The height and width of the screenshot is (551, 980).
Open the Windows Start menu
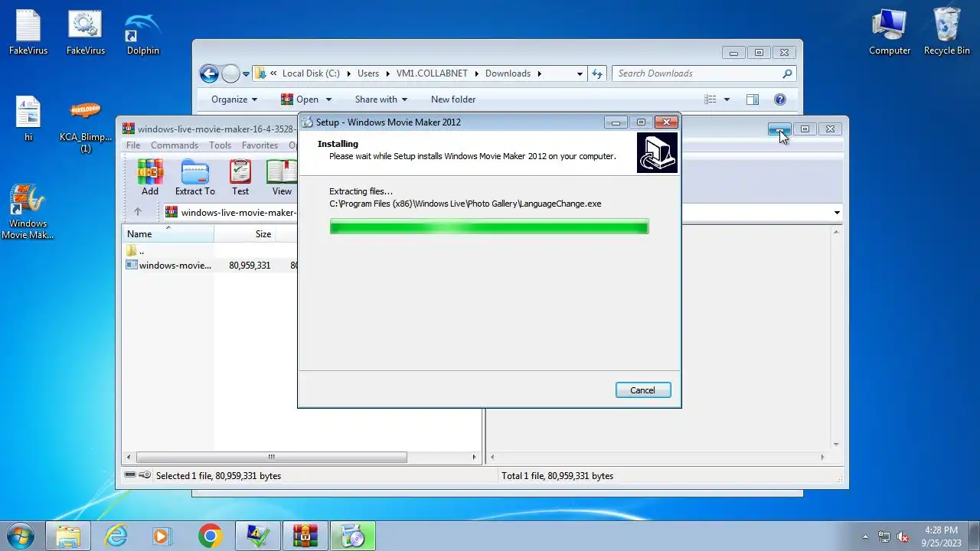coord(19,536)
